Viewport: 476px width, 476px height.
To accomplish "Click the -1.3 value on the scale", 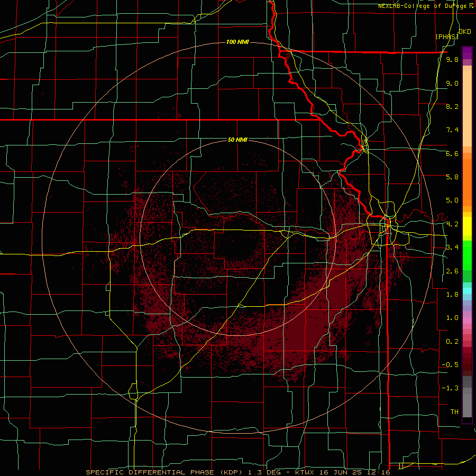I will [450, 388].
